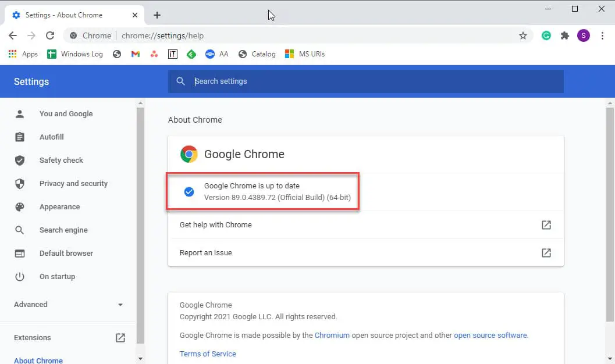Open the Apps bookmark shortcut
This screenshot has width=615, height=364.
(23, 54)
